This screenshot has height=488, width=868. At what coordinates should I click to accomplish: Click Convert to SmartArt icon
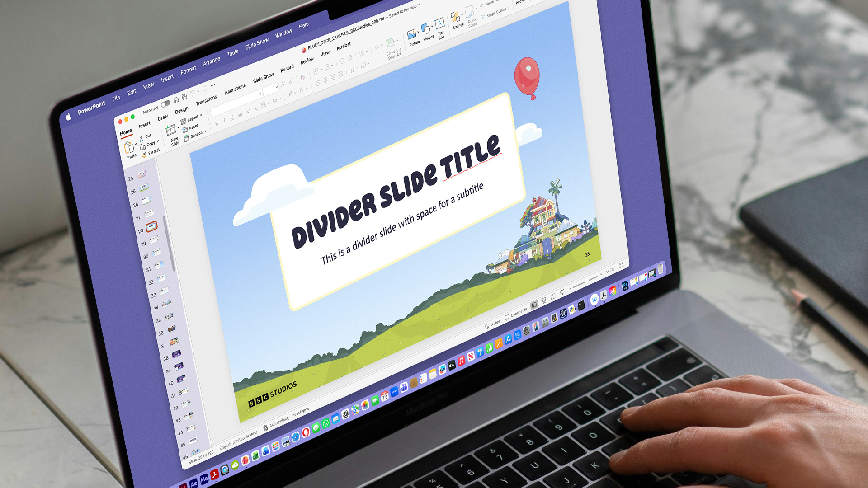coord(390,43)
